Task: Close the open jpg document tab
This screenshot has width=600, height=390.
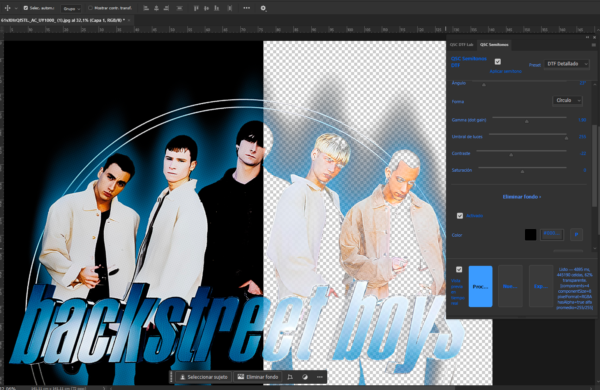Action: tap(129, 20)
